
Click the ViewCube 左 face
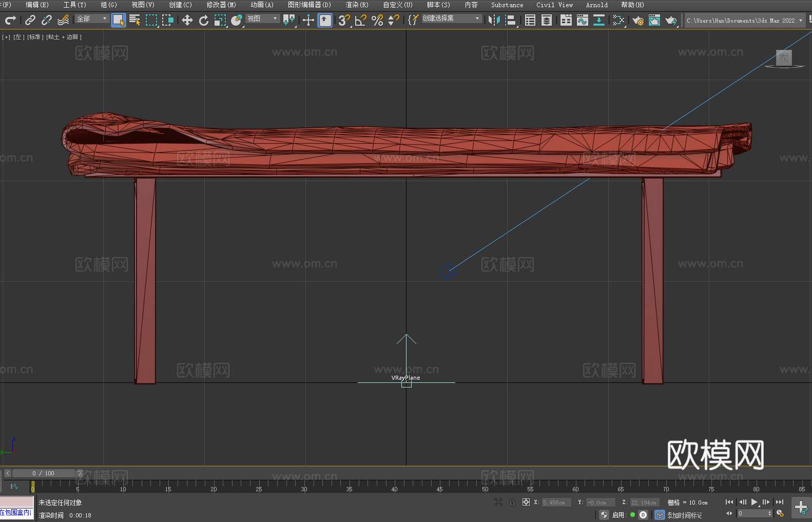pyautogui.click(x=784, y=58)
